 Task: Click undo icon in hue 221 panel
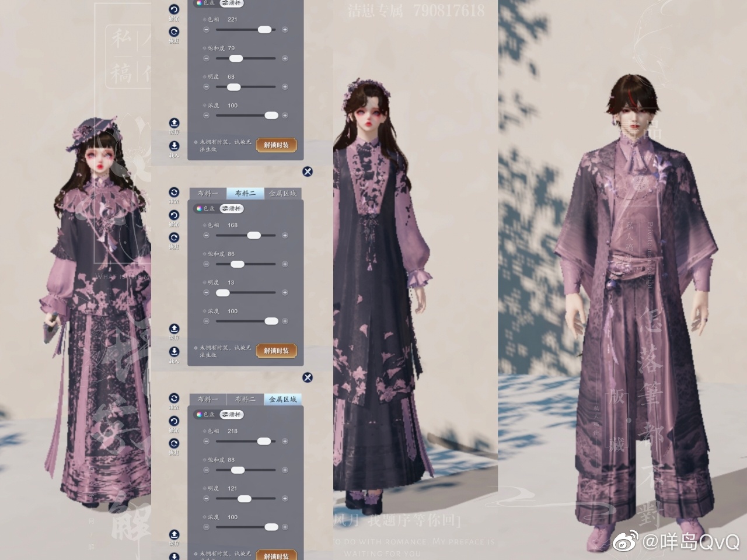174,9
